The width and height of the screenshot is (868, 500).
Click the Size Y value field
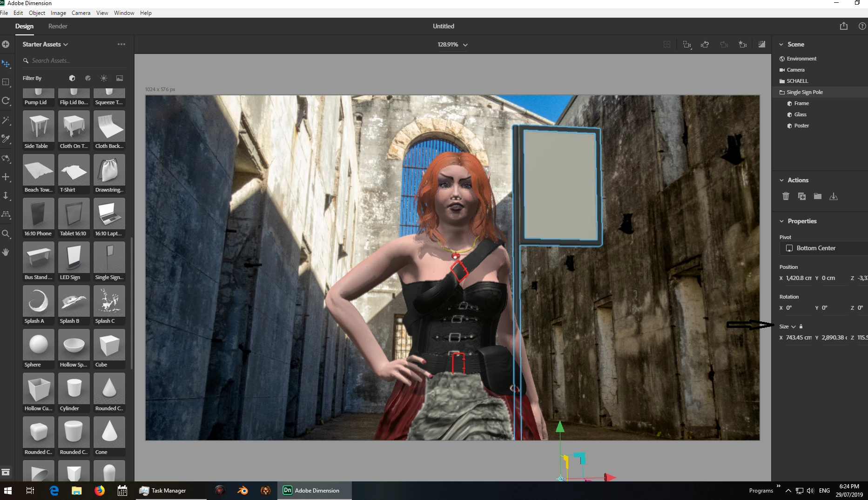pos(834,338)
